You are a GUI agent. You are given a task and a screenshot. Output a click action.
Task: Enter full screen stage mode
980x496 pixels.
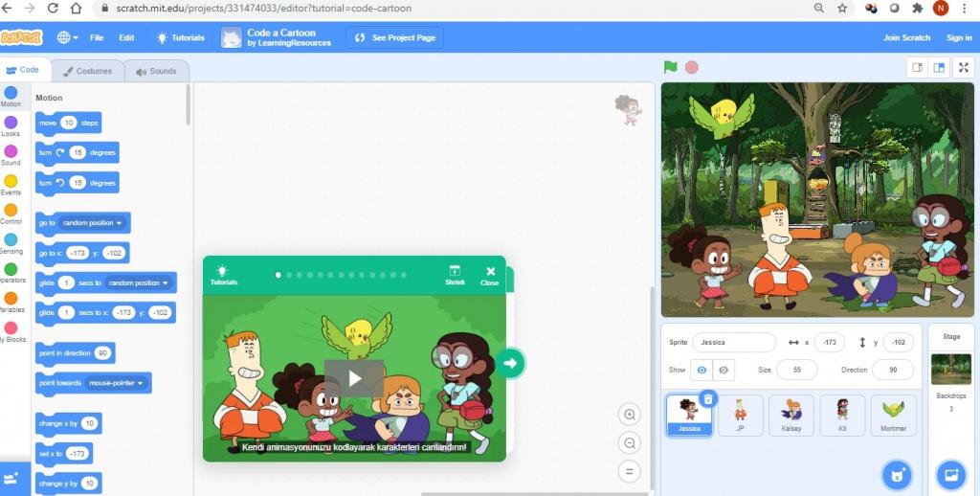tap(964, 67)
